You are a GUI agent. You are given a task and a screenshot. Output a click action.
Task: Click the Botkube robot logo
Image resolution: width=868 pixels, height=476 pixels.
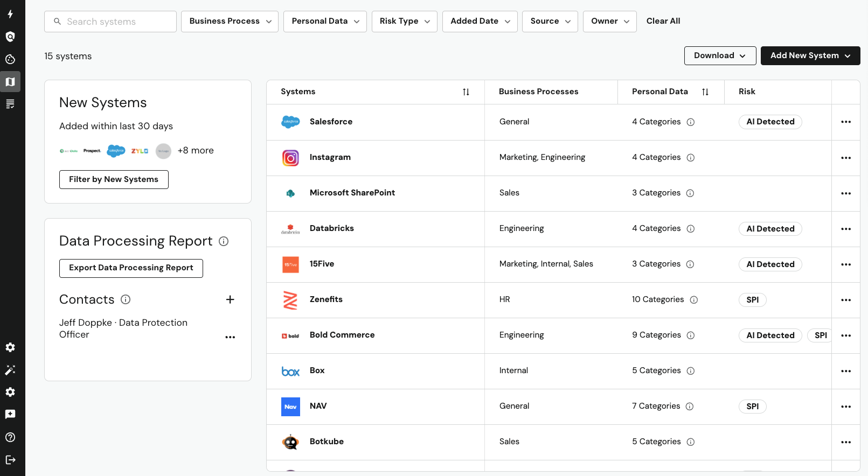coord(290,442)
